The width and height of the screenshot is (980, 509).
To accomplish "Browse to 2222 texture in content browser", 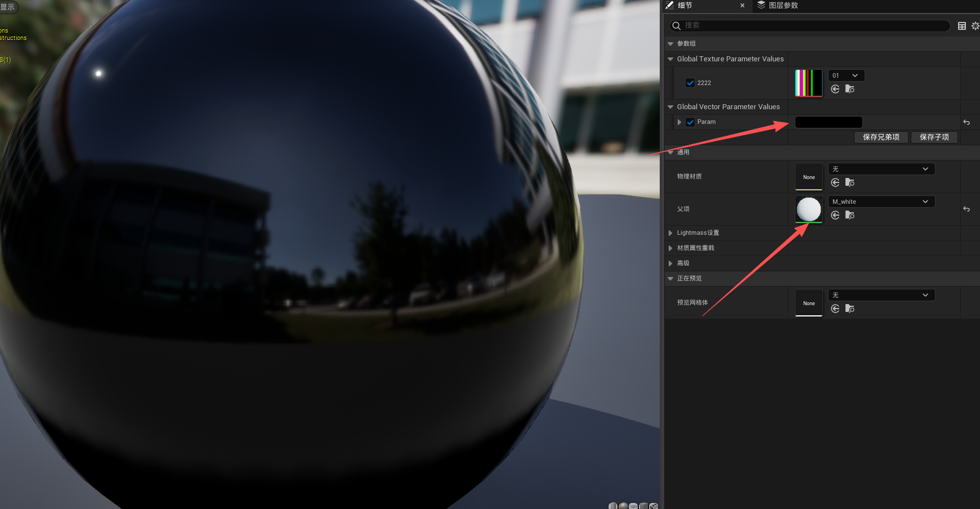I will click(850, 89).
